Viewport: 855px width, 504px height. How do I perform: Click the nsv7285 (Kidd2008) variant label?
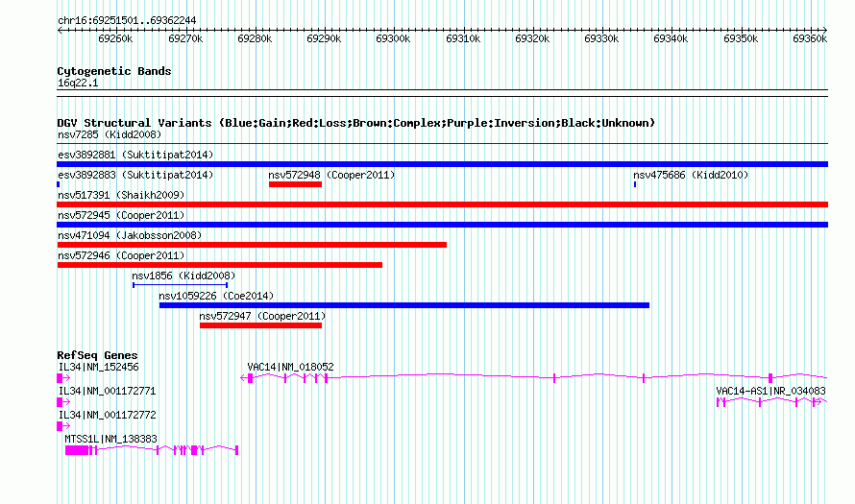click(x=110, y=134)
